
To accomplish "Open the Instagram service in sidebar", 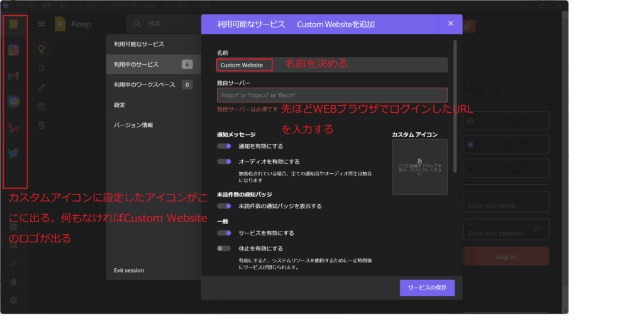I will tap(14, 50).
